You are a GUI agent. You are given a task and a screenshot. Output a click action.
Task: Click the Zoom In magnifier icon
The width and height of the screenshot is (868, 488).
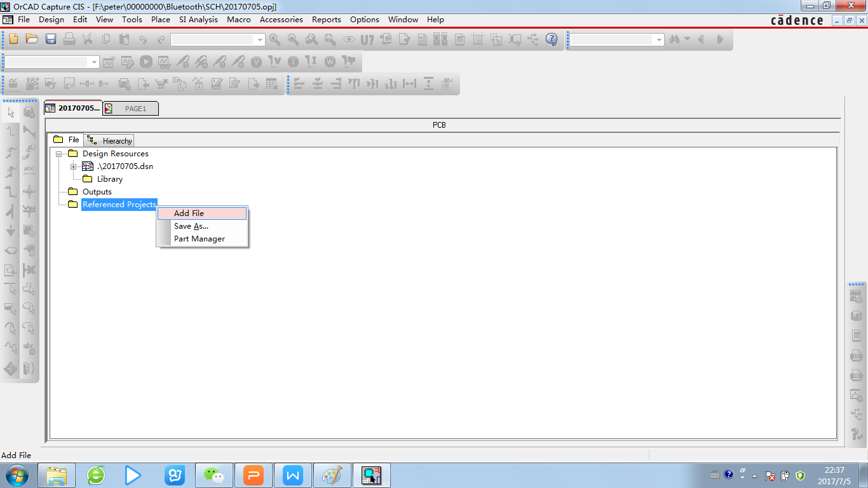click(275, 39)
